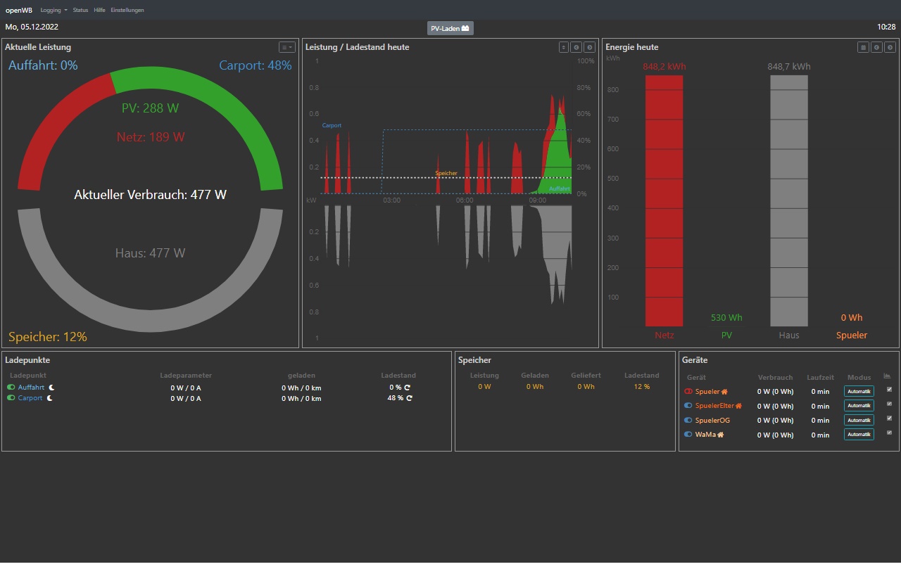Screen dimensions: 901x588
Task: Click the up/down toggle in Leistung graph header
Action: [563, 47]
